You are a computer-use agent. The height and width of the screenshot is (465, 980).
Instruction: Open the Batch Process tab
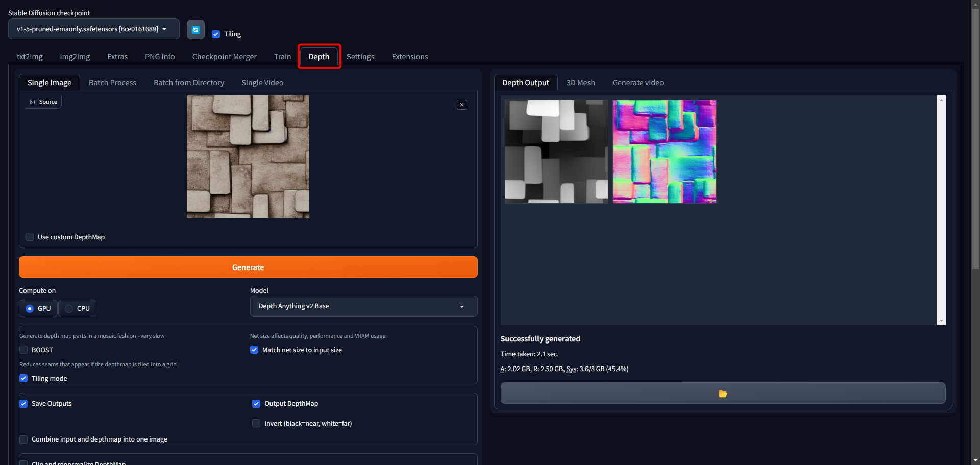pyautogui.click(x=112, y=83)
